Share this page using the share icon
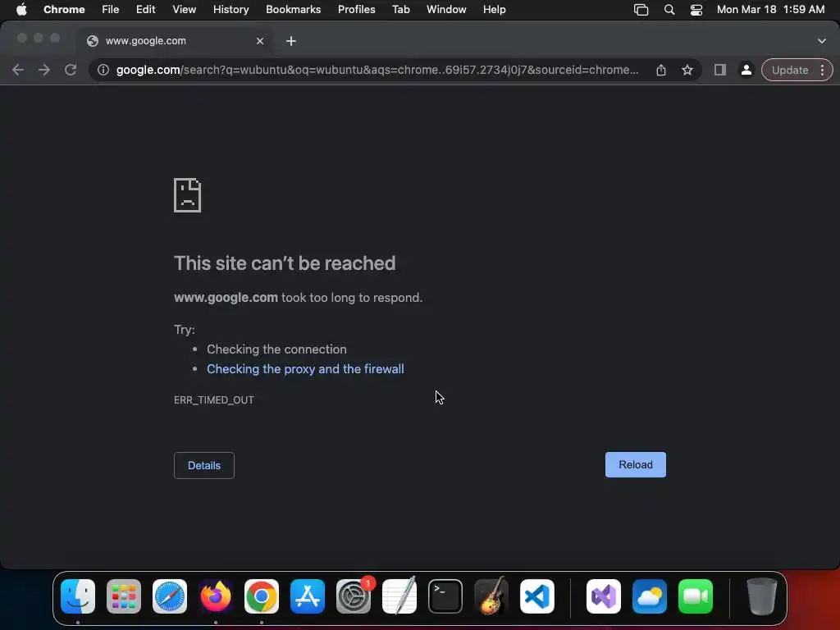 tap(661, 71)
